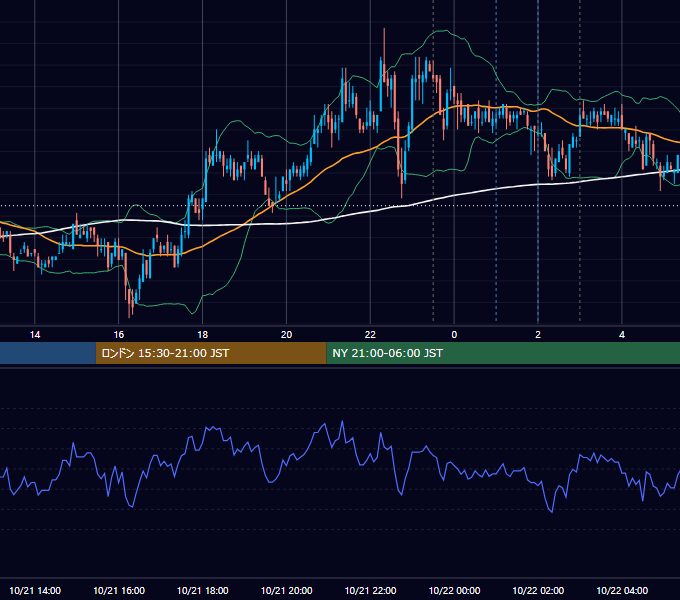680x600 pixels.
Task: Click the 10/21 22:00 time label
Action: point(370,590)
